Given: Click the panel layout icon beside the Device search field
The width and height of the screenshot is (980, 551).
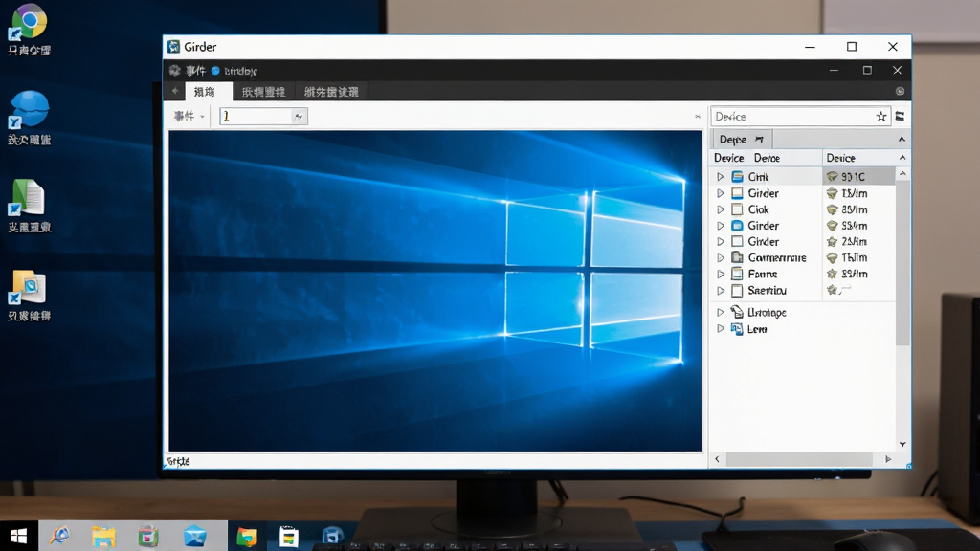Looking at the screenshot, I should (x=900, y=116).
